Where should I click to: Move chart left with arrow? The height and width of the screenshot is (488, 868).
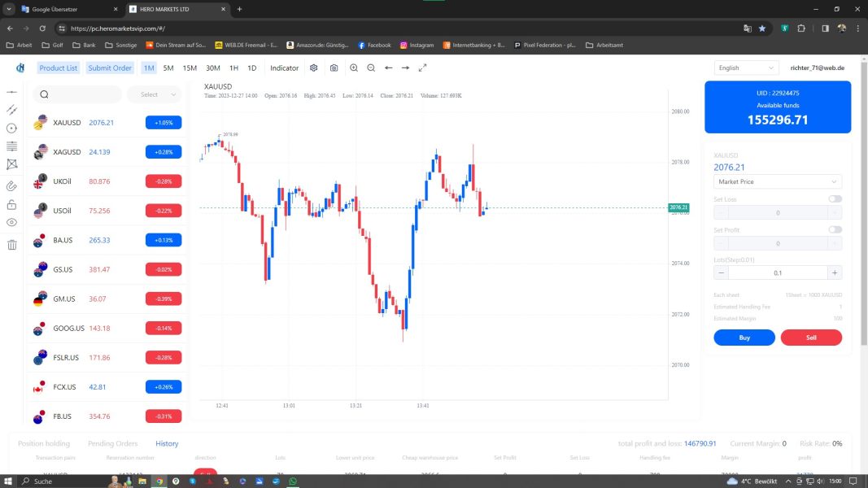pyautogui.click(x=389, y=68)
